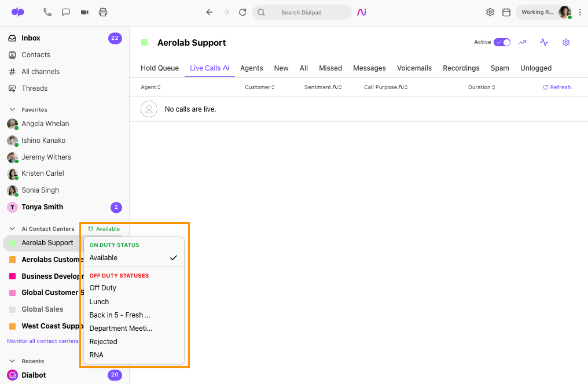Switch to Voicemails tab
Image resolution: width=588 pixels, height=384 pixels.
tap(414, 68)
